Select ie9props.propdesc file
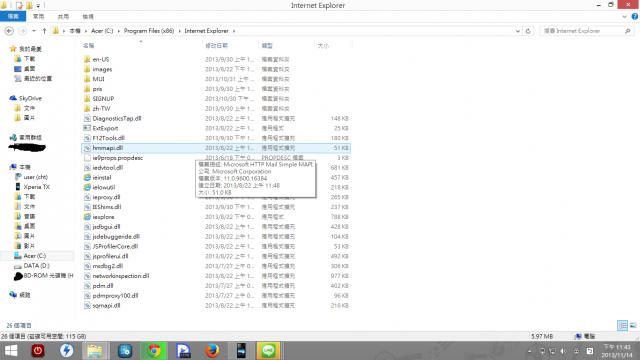640x360 pixels. pyautogui.click(x=118, y=158)
